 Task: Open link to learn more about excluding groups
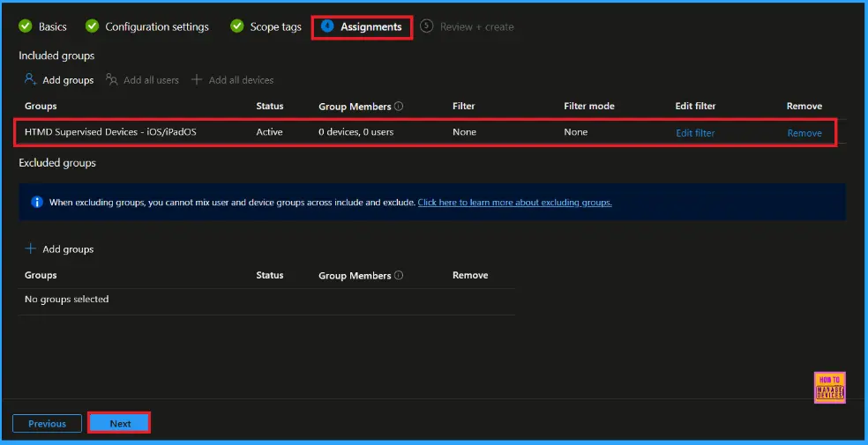(514, 203)
